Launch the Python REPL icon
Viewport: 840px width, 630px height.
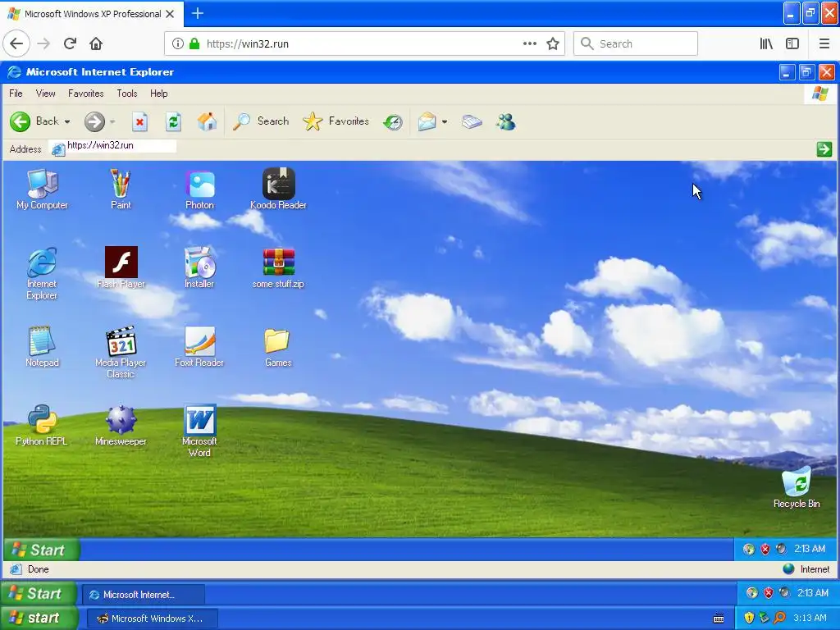tap(42, 425)
